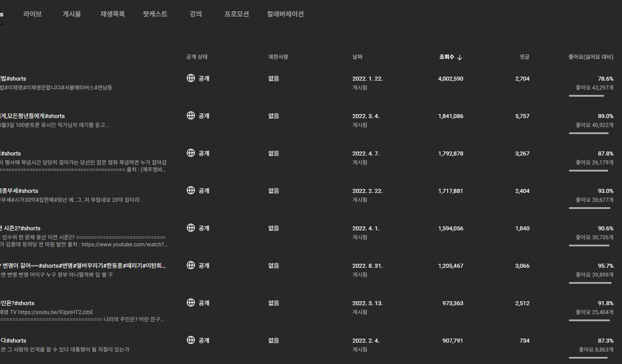Image resolution: width=622 pixels, height=364 pixels.
Task: Click the globe icon for the 2022. 8. 31. video
Action: tap(191, 266)
